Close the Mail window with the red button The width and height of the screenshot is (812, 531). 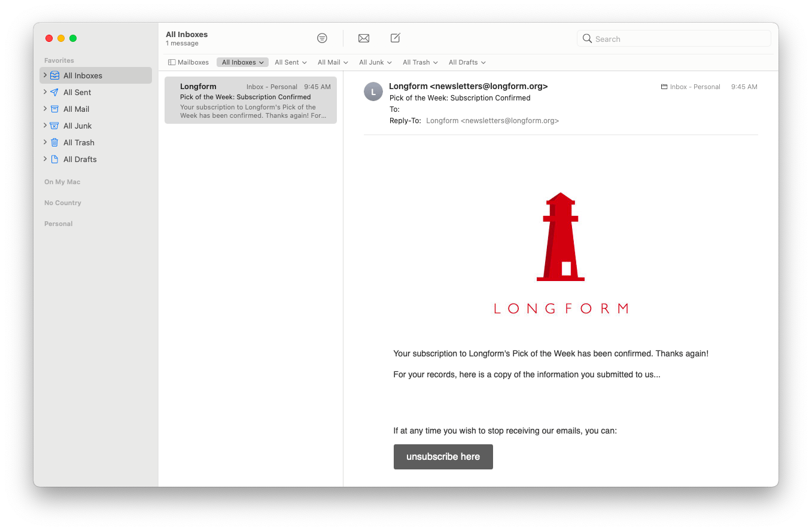[x=49, y=38]
